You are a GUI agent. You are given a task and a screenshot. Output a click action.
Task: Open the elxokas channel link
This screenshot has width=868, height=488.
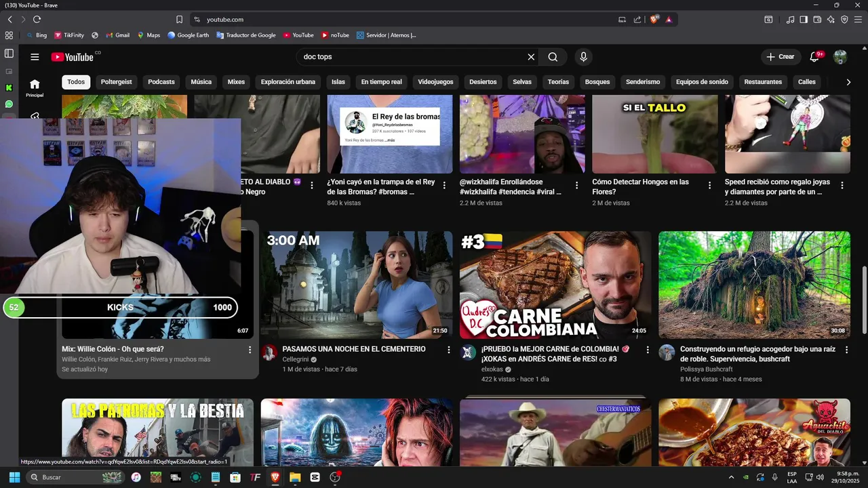[x=492, y=369]
